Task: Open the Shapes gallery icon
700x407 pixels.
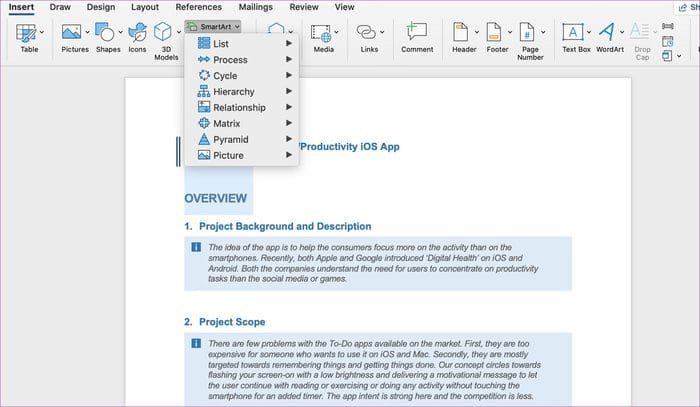Action: click(x=105, y=32)
